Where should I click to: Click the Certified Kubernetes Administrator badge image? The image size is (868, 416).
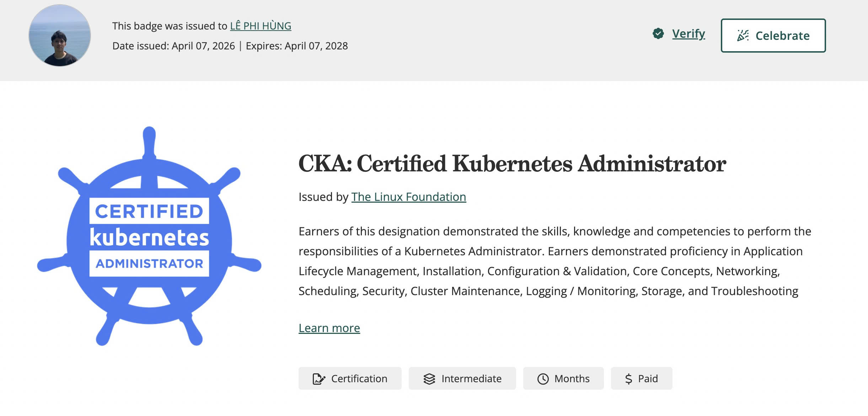(149, 236)
